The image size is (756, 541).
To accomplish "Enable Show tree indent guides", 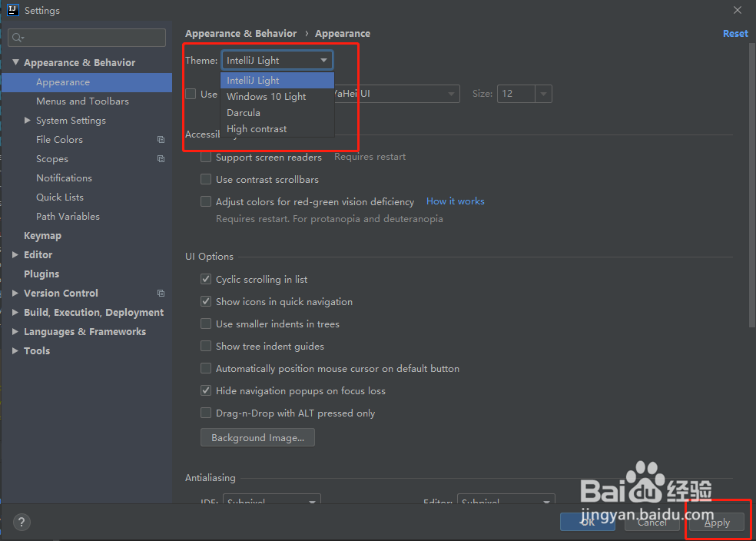I will pyautogui.click(x=206, y=347).
